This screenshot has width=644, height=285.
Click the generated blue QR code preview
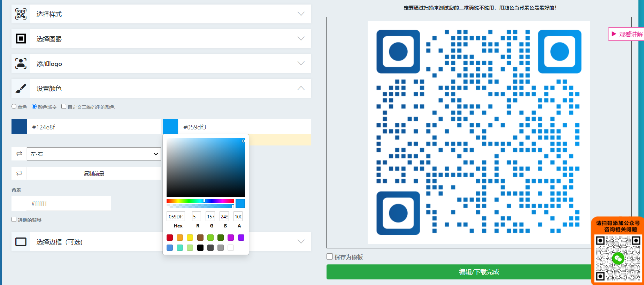point(479,132)
